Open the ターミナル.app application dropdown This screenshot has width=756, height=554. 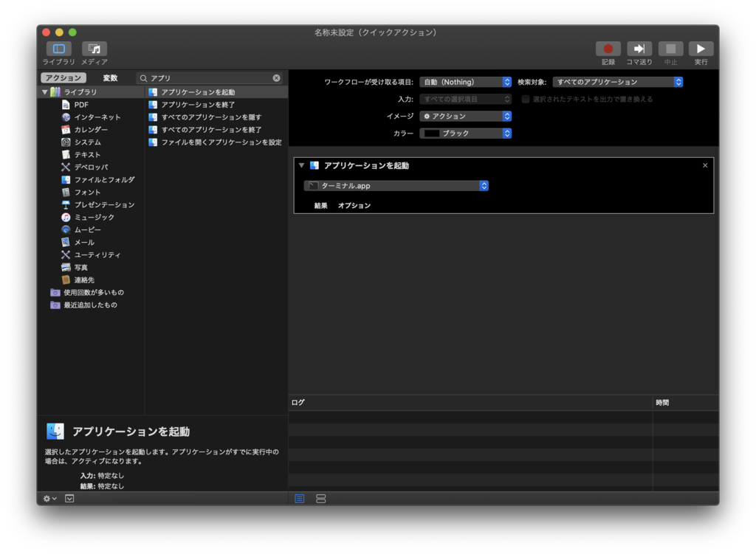(x=396, y=185)
